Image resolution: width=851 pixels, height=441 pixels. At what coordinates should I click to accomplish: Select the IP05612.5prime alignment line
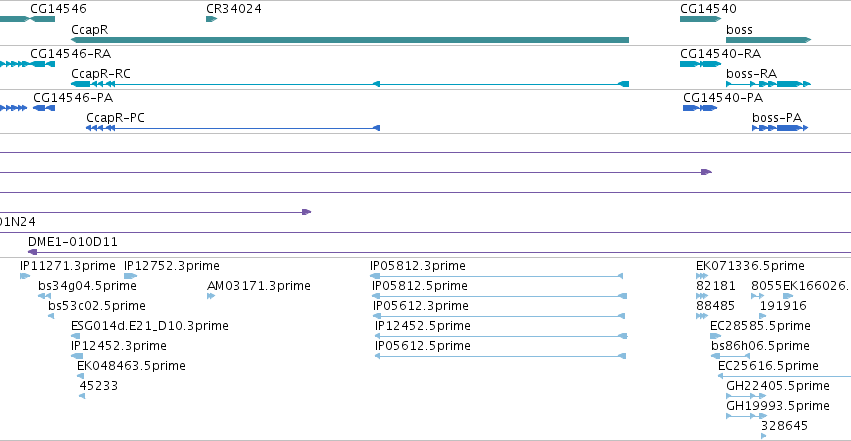pyautogui.click(x=500, y=356)
